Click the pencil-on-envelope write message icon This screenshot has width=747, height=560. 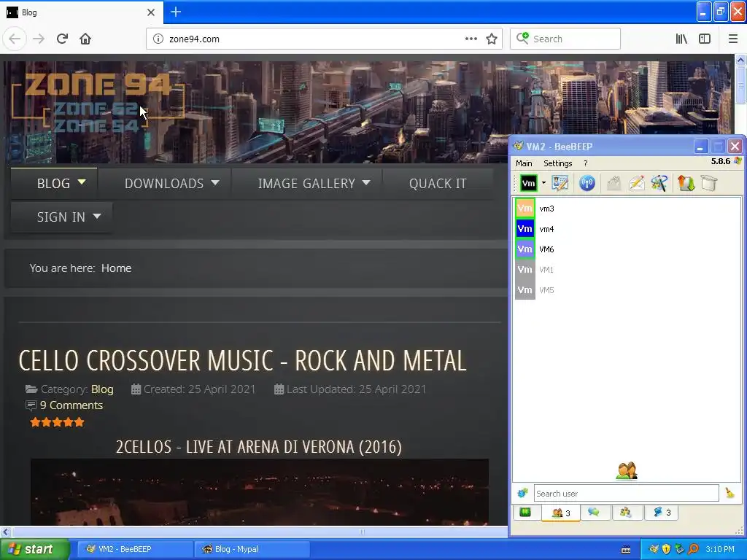click(x=636, y=183)
